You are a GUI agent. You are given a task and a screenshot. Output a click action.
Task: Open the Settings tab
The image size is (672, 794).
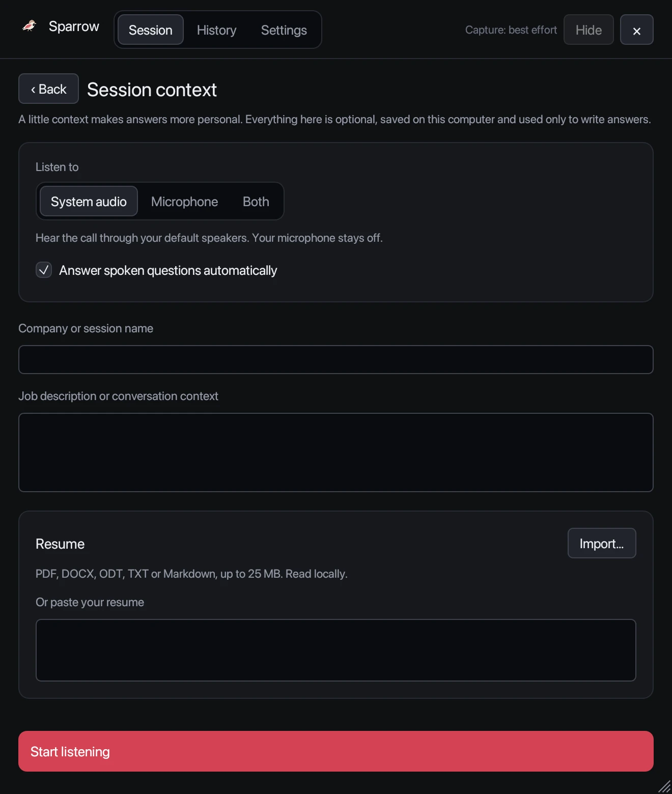pos(284,30)
